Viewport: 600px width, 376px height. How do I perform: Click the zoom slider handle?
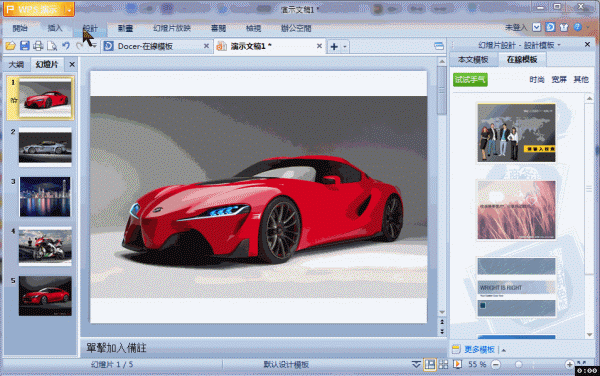pos(518,365)
